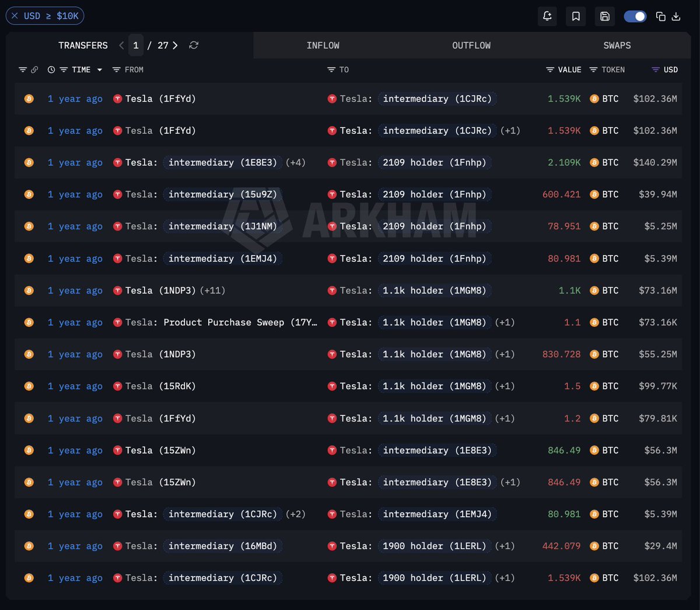Save the filter using the floppy disk icon

(x=605, y=16)
